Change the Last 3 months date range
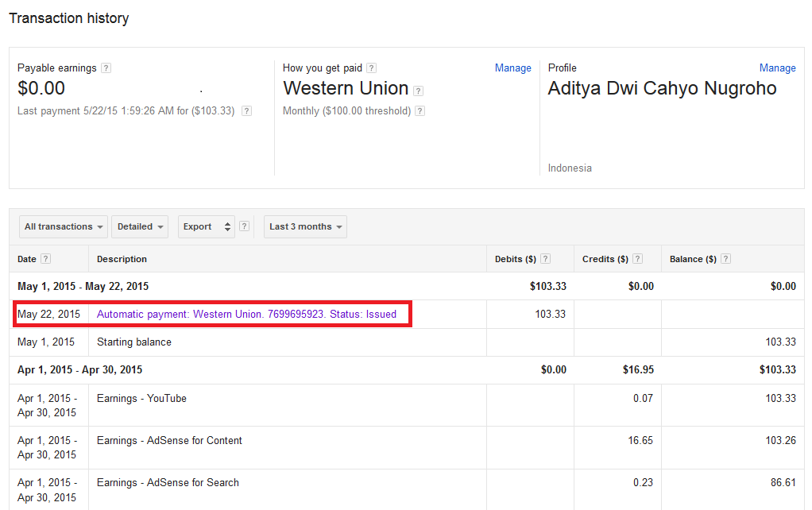The width and height of the screenshot is (812, 510). click(x=305, y=226)
